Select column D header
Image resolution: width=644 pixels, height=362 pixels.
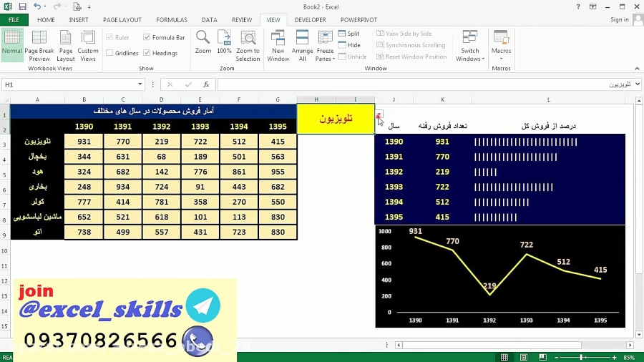(x=162, y=99)
